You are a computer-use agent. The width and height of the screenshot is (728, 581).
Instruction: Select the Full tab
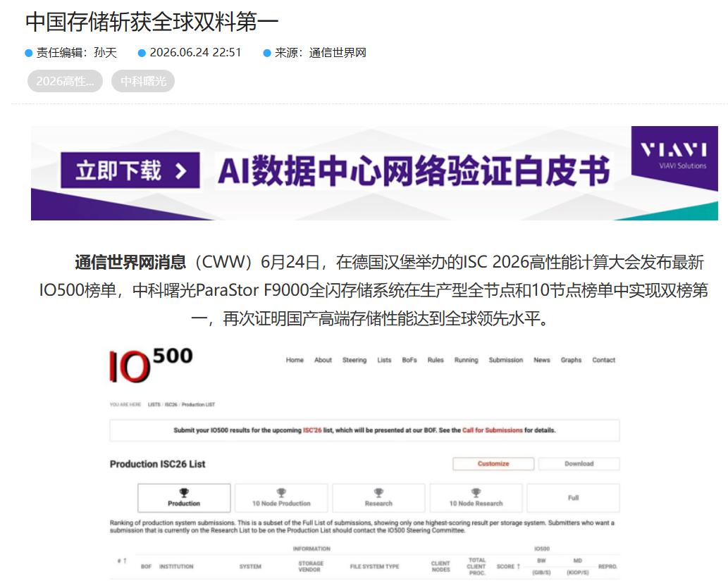click(x=574, y=497)
